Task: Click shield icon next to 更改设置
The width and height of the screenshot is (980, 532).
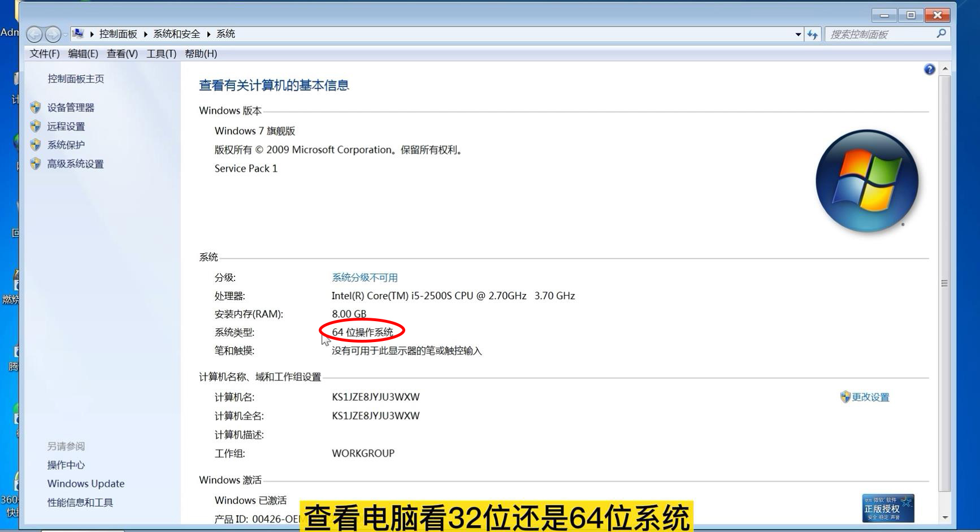Action: click(x=845, y=397)
